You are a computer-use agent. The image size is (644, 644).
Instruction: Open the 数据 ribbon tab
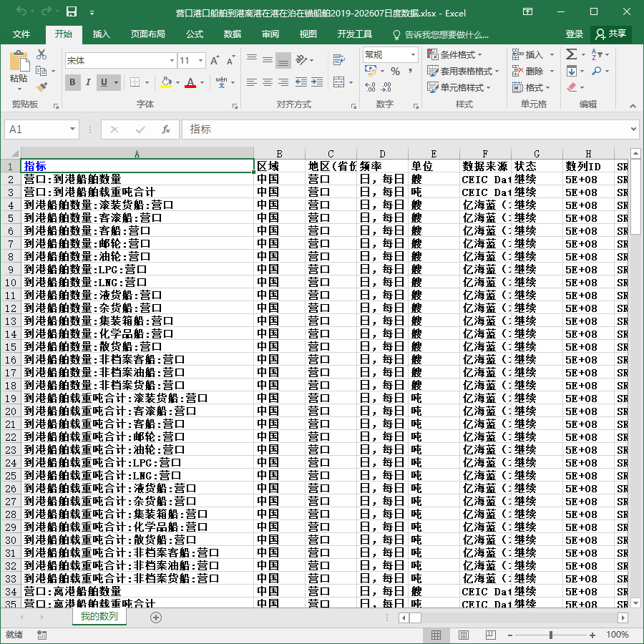click(232, 34)
